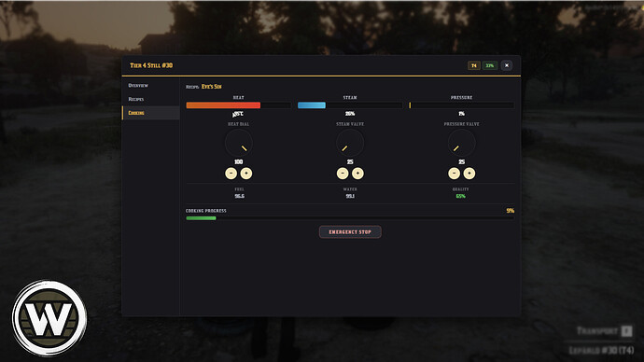Open the Recipes tab
Image resolution: width=644 pixels, height=362 pixels.
click(150, 99)
